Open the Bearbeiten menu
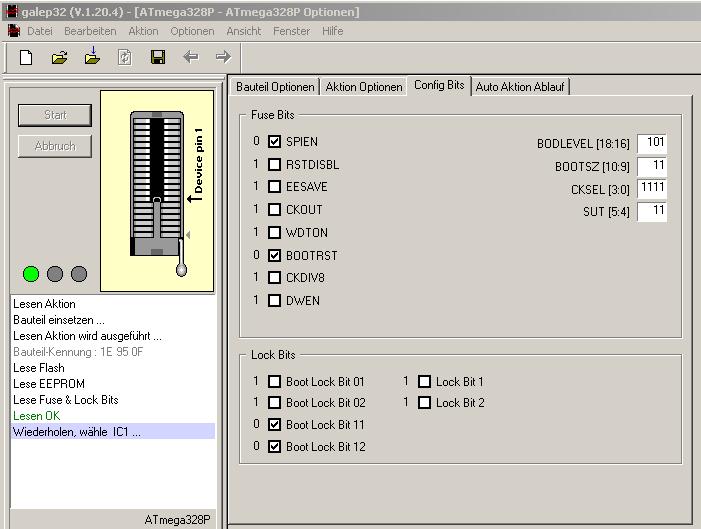This screenshot has width=701, height=529. coord(90,31)
